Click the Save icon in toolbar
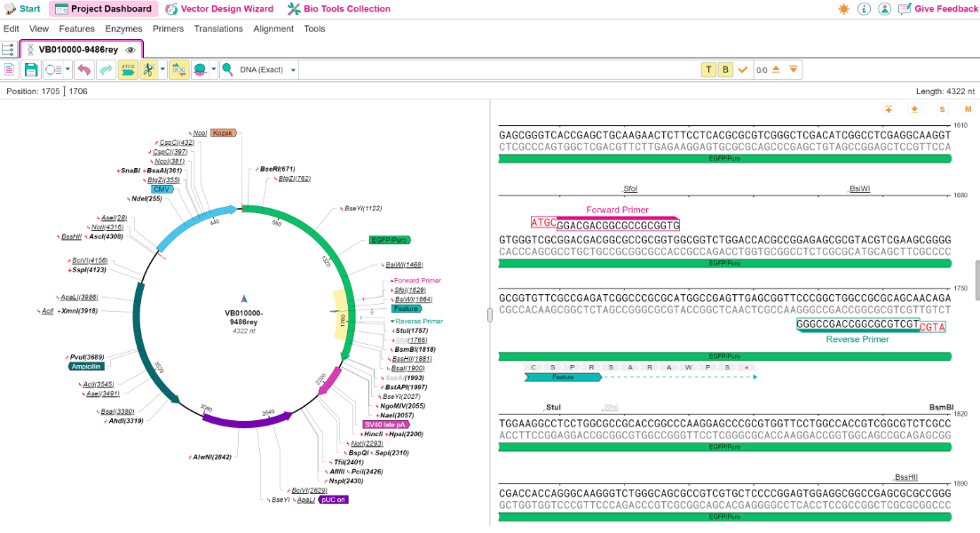980x533 pixels. pos(30,70)
